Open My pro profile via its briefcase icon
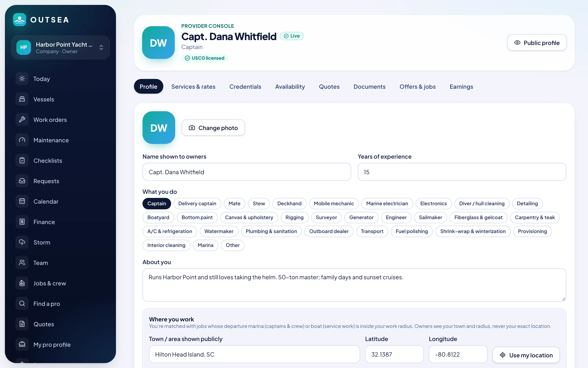Image resolution: width=588 pixels, height=368 pixels. pyautogui.click(x=22, y=344)
